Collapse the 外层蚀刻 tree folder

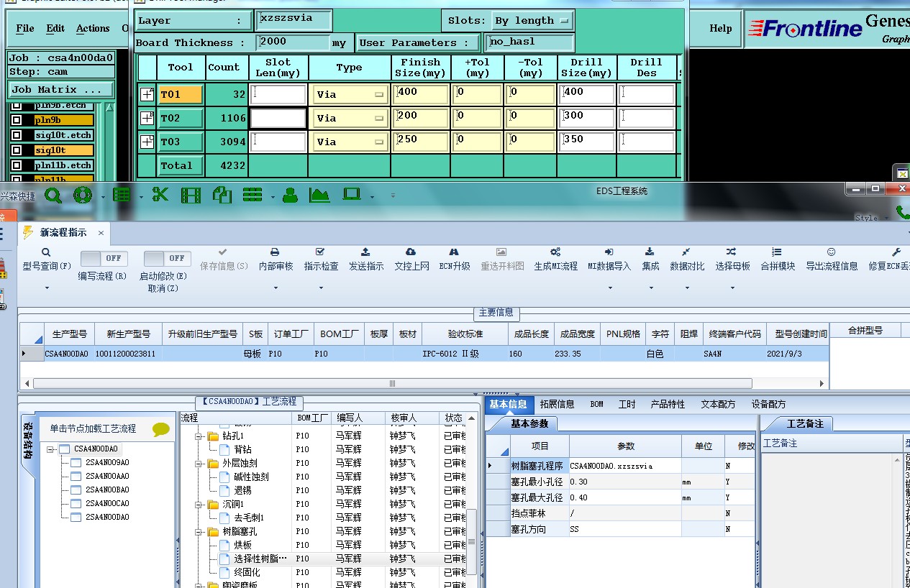(x=199, y=464)
